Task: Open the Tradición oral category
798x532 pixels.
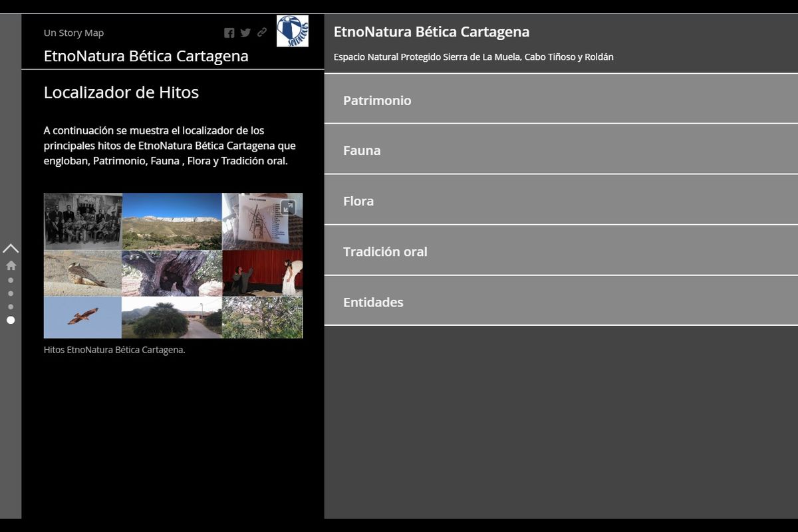Action: point(561,251)
